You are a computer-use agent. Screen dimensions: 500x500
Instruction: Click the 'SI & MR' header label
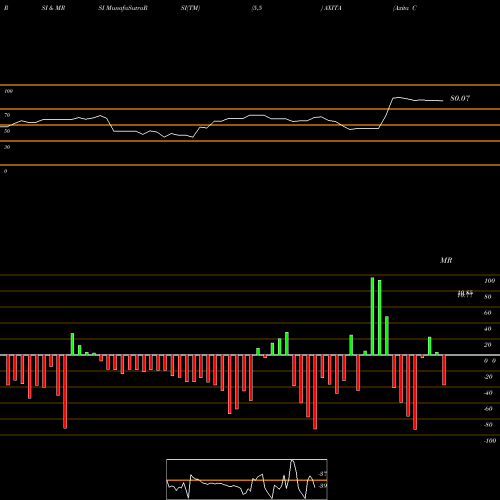(53, 8)
